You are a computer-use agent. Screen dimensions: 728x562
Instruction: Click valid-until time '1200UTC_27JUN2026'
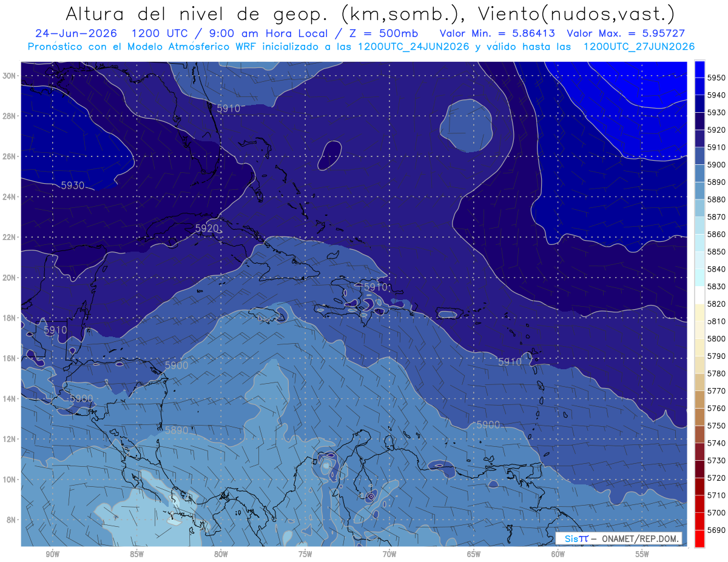[x=639, y=47]
